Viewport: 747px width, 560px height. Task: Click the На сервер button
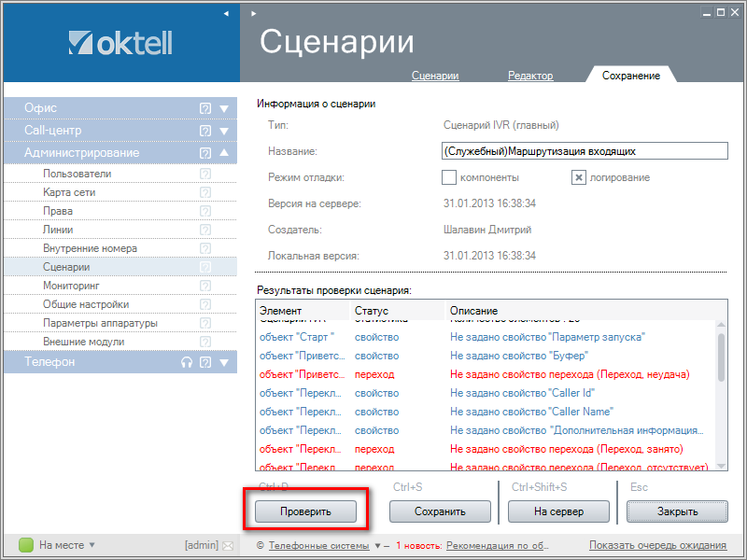[x=558, y=511]
